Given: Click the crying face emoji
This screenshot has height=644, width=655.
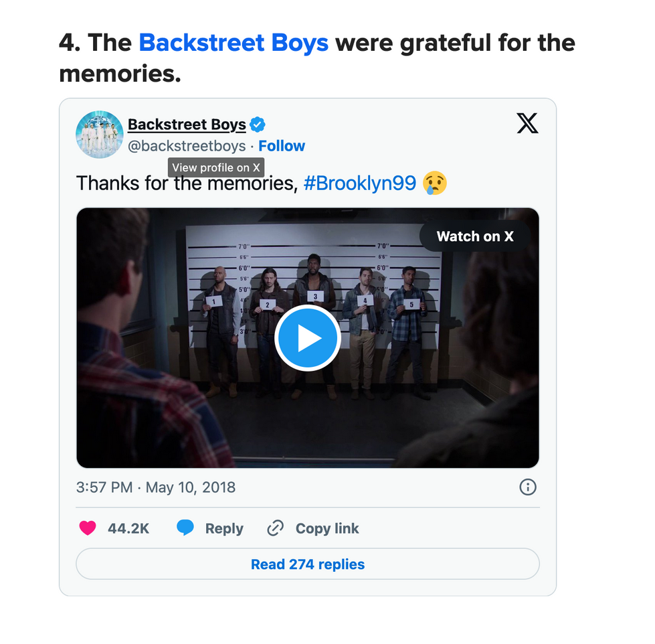Looking at the screenshot, I should point(434,183).
